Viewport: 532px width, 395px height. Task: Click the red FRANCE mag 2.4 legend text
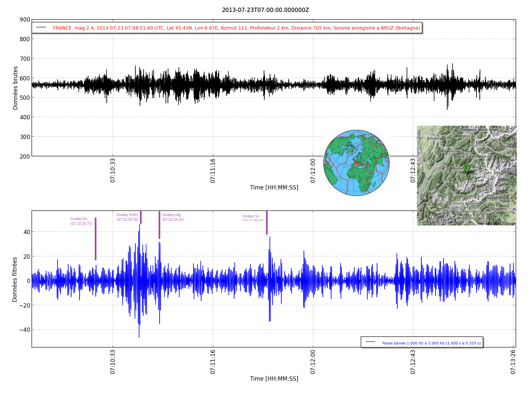(236, 28)
